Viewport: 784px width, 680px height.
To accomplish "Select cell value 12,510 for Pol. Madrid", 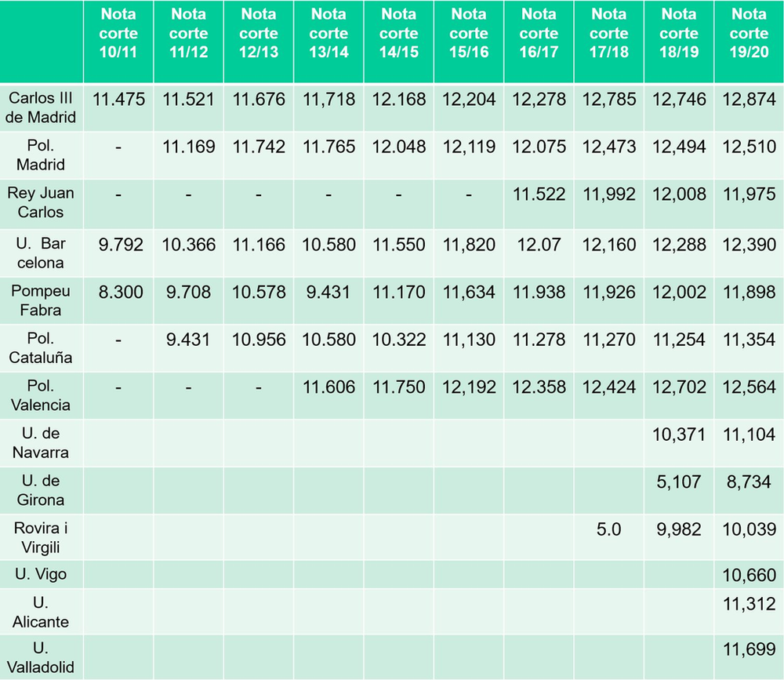I will point(749,147).
